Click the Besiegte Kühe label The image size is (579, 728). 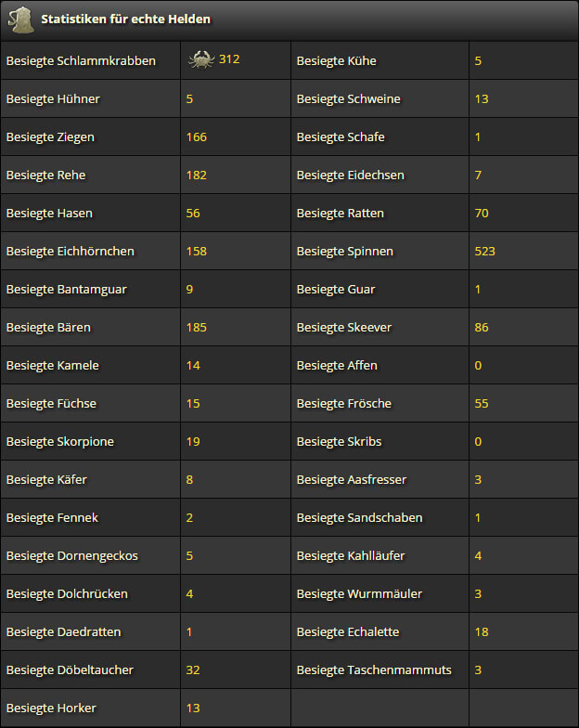click(x=336, y=61)
